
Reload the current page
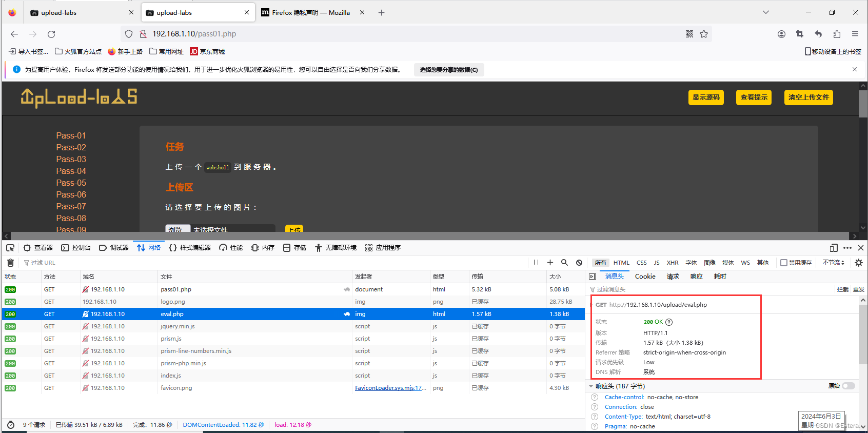tap(51, 34)
